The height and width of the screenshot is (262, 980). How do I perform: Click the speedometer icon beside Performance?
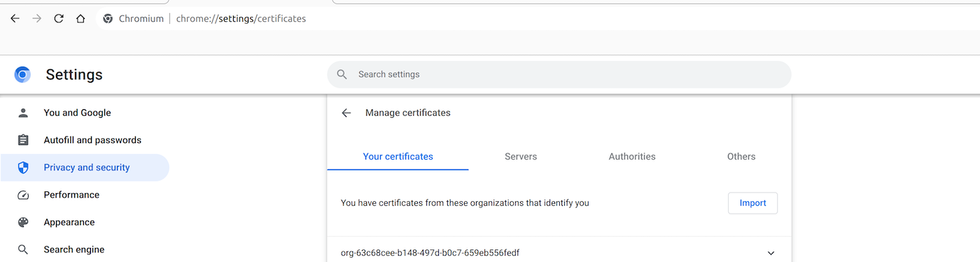(23, 195)
